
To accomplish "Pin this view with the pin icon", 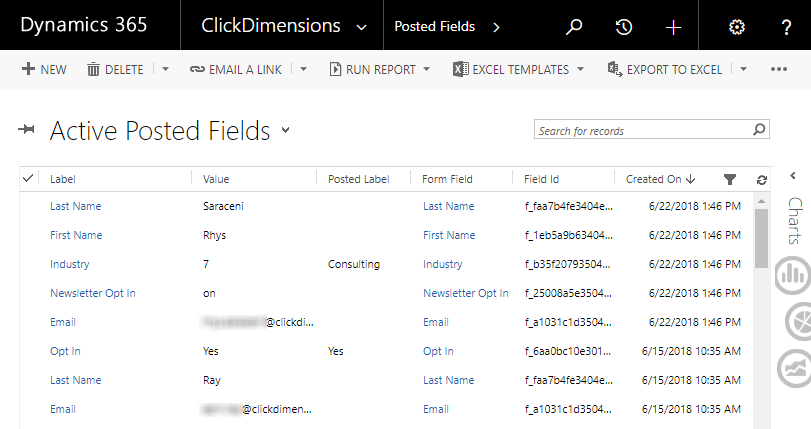I will 26,129.
